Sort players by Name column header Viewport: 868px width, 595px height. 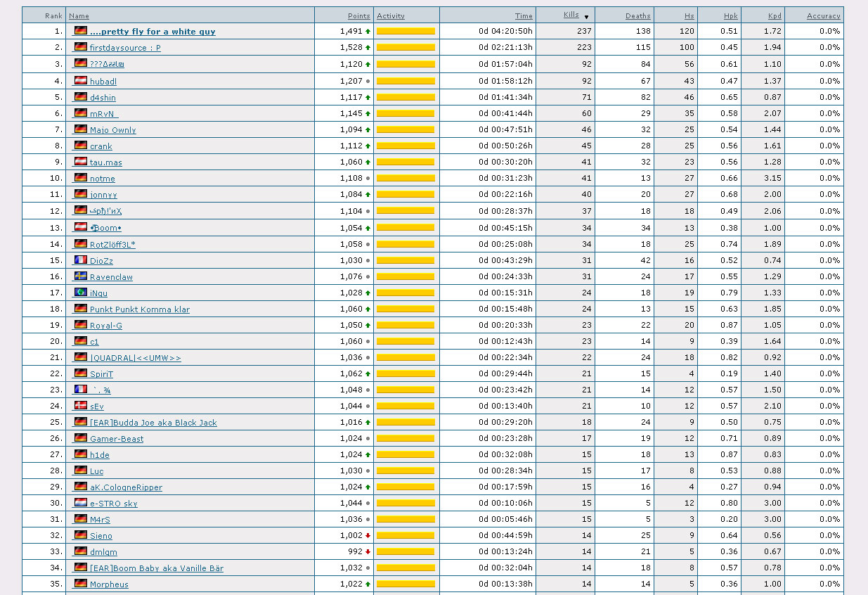[x=79, y=15]
